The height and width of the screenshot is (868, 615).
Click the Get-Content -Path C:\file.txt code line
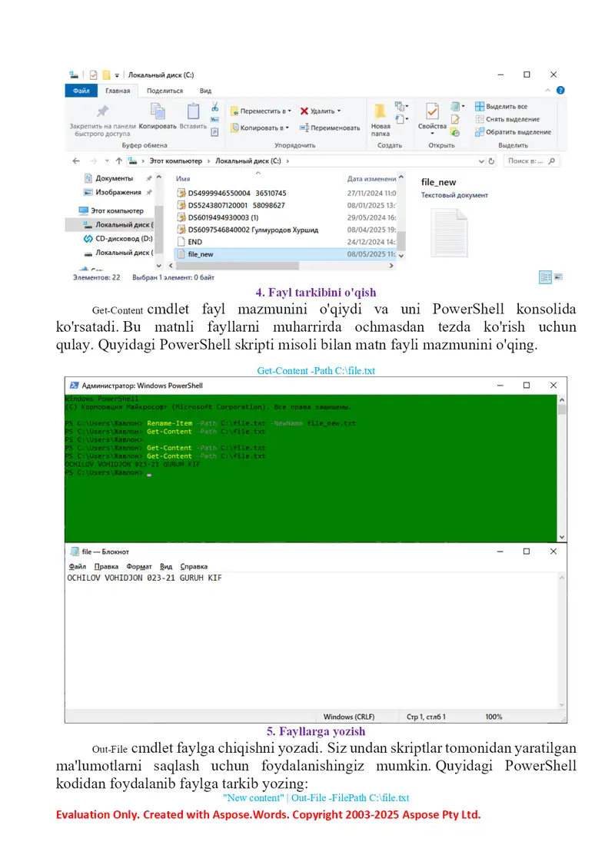[x=316, y=371]
